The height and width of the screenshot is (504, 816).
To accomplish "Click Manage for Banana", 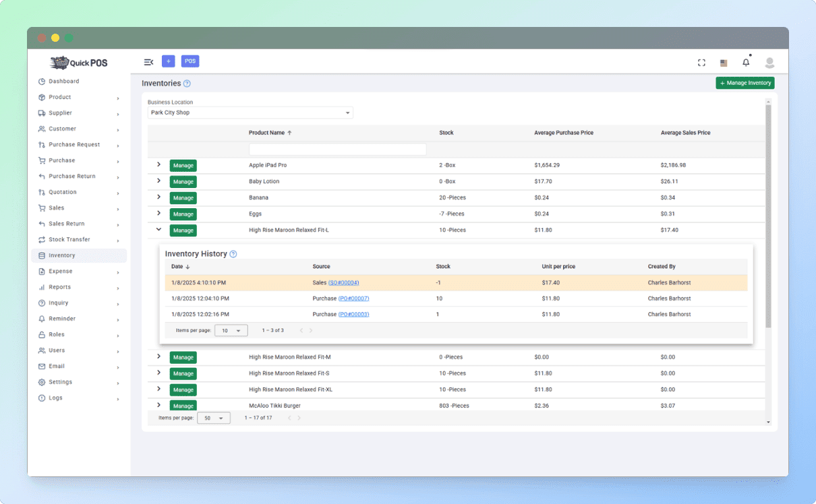I will (x=183, y=198).
